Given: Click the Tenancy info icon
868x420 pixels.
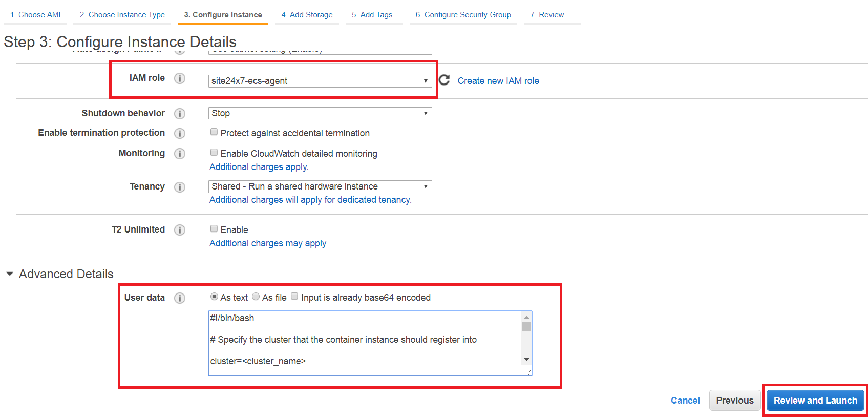Looking at the screenshot, I should click(179, 187).
